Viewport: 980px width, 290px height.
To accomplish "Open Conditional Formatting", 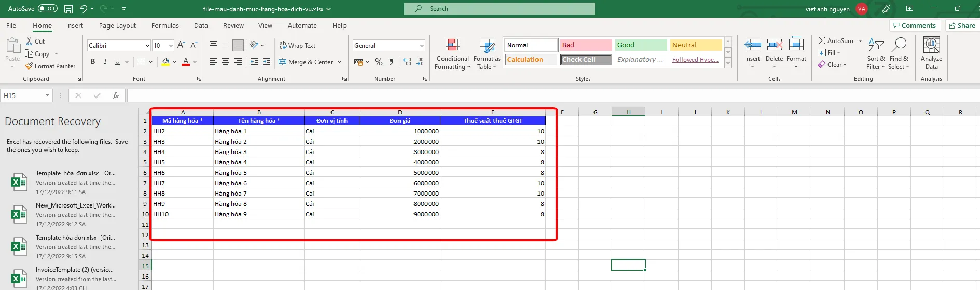I will click(x=453, y=54).
